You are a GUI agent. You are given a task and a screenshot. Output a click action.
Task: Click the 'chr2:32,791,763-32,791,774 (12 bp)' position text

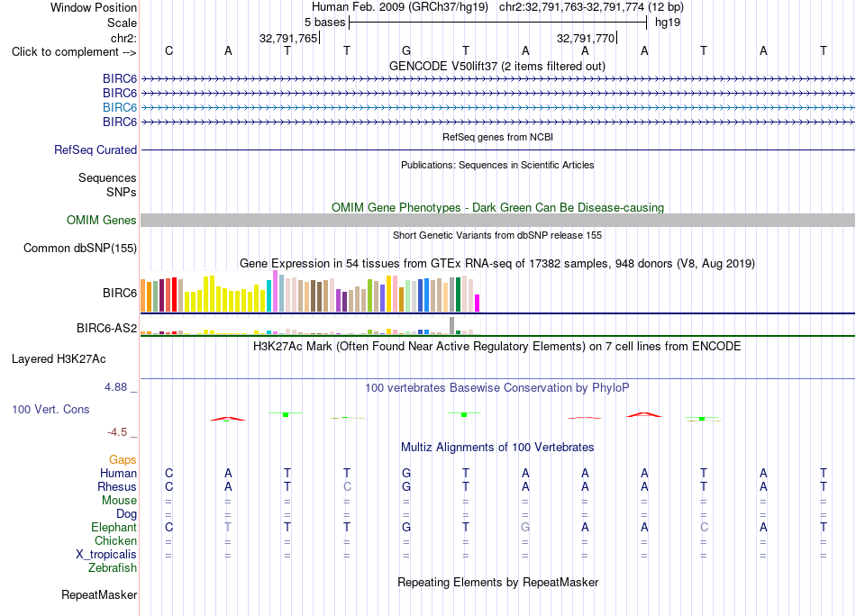coord(591,7)
